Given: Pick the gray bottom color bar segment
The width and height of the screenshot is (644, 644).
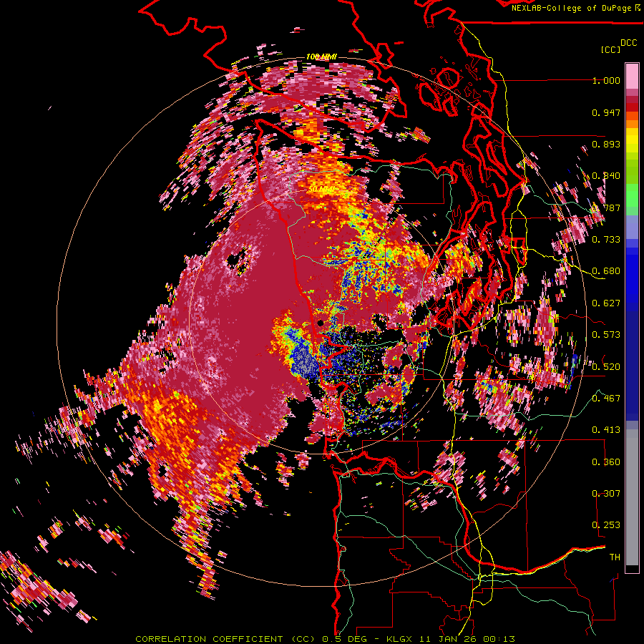Looking at the screenshot, I should coord(632,501).
